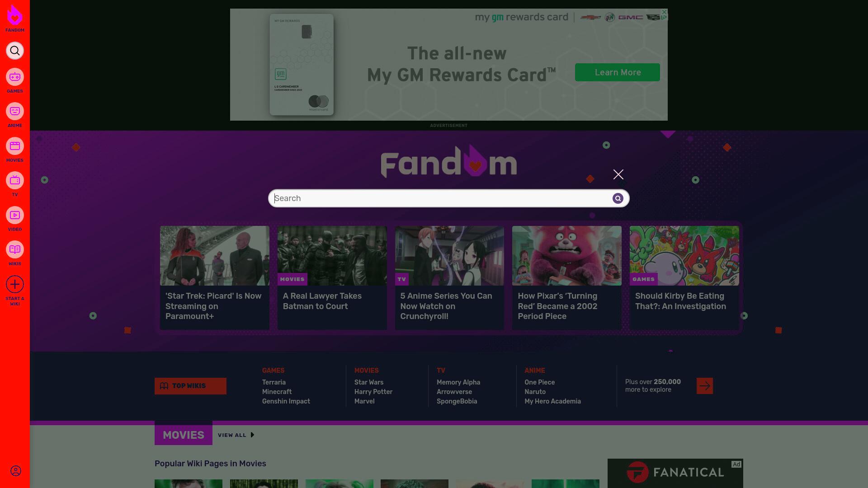
Task: Submit search with purple magnifier button
Action: pos(618,198)
